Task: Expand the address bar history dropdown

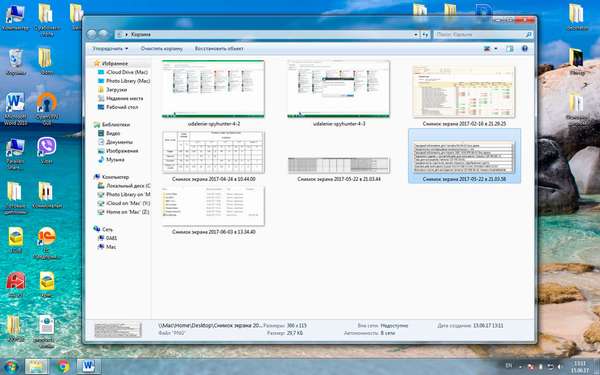Action: [416, 34]
